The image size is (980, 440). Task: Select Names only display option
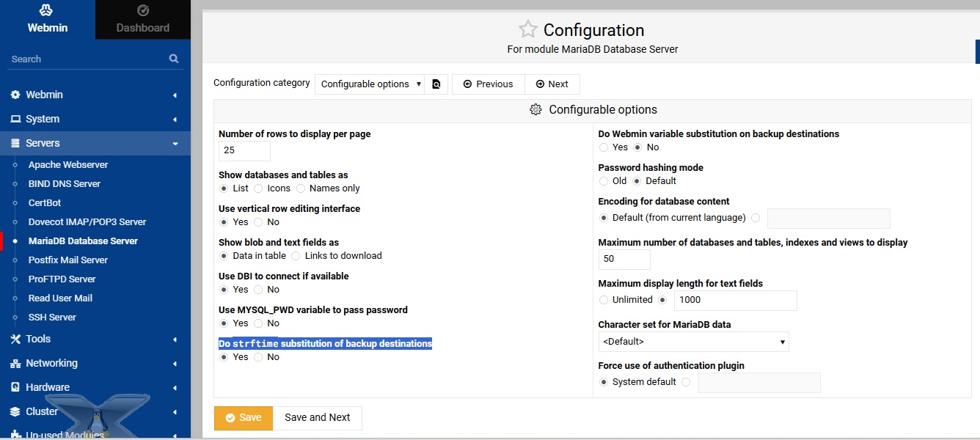point(301,188)
